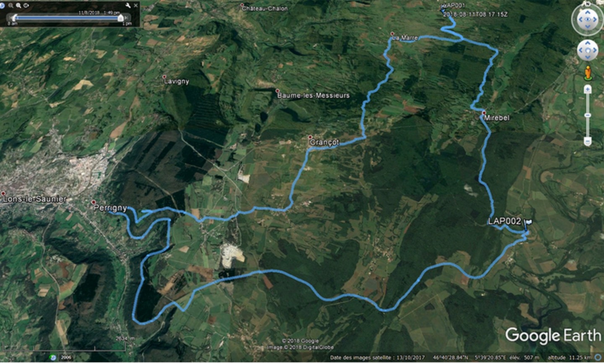604x364 pixels.
Task: Click the time slider zoom-in magnifier icon
Action: (x=18, y=5)
